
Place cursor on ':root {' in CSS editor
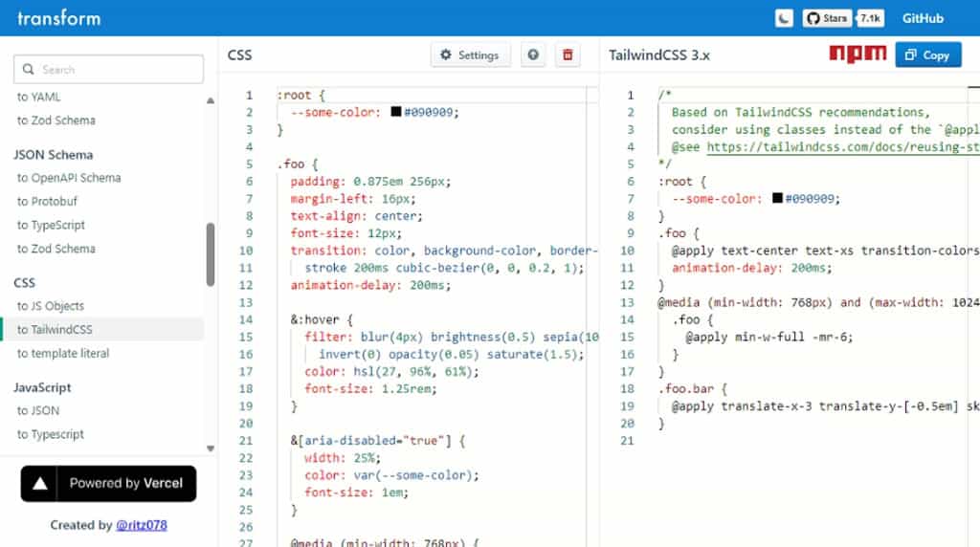click(x=301, y=95)
